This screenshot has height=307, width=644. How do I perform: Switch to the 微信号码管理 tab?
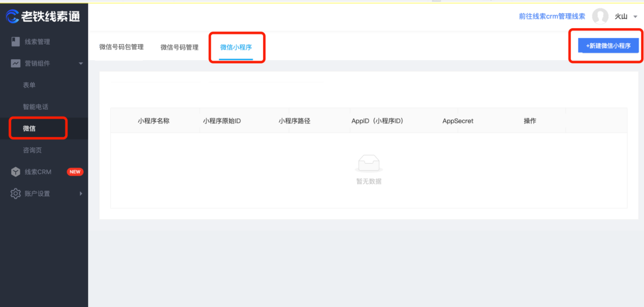(x=179, y=46)
